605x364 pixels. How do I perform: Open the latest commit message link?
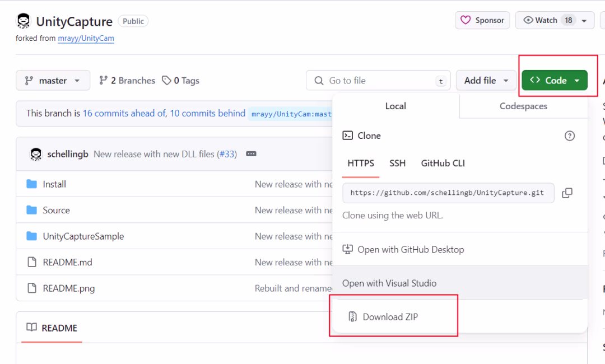[x=154, y=154]
